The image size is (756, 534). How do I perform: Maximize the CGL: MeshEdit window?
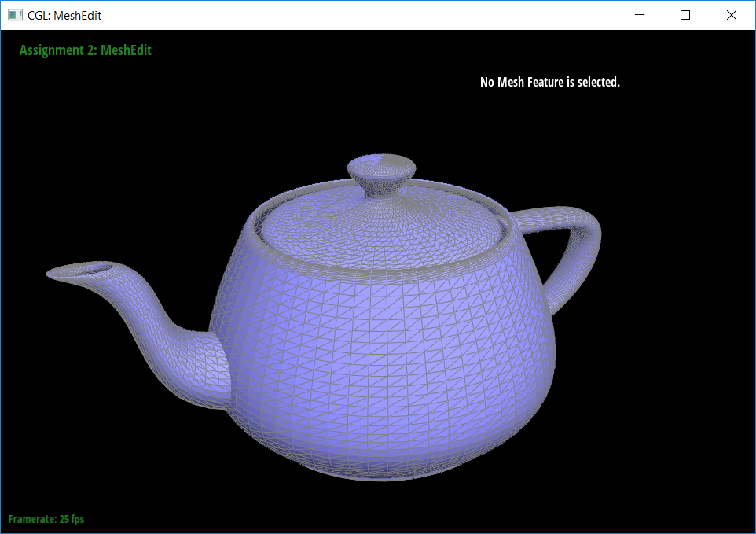pos(685,15)
